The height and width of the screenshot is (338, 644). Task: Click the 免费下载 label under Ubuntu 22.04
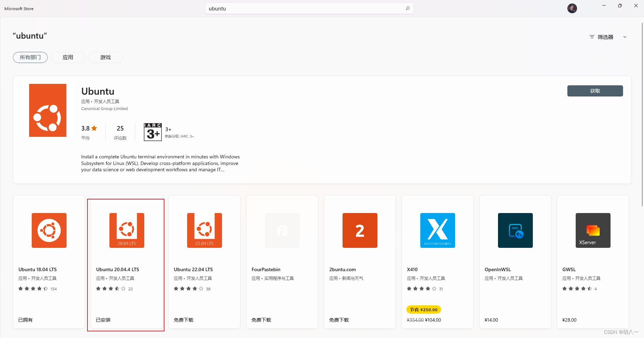coord(183,320)
